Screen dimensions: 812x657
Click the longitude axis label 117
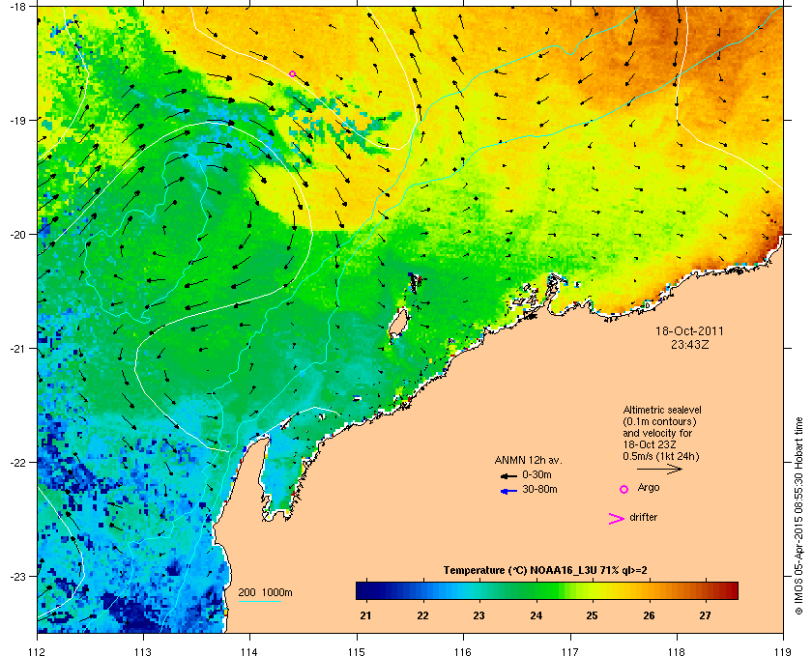(x=570, y=651)
